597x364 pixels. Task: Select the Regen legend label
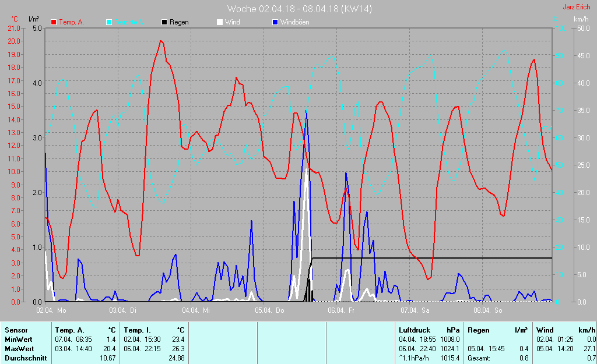click(x=179, y=22)
